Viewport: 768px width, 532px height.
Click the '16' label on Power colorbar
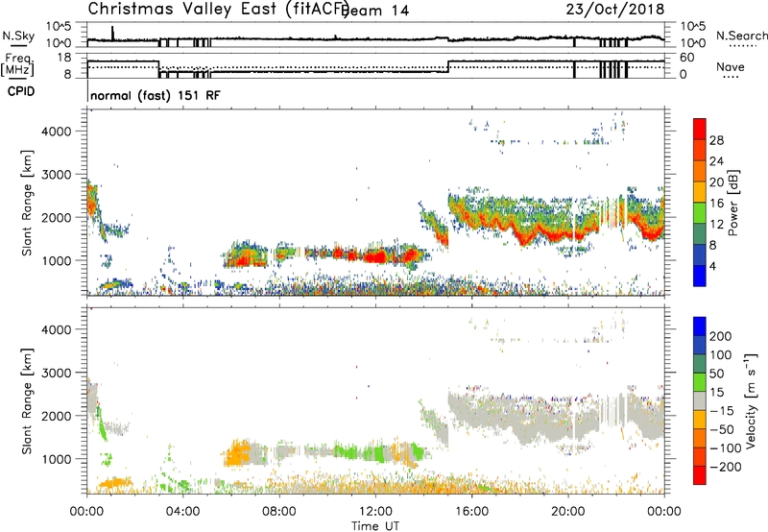716,204
